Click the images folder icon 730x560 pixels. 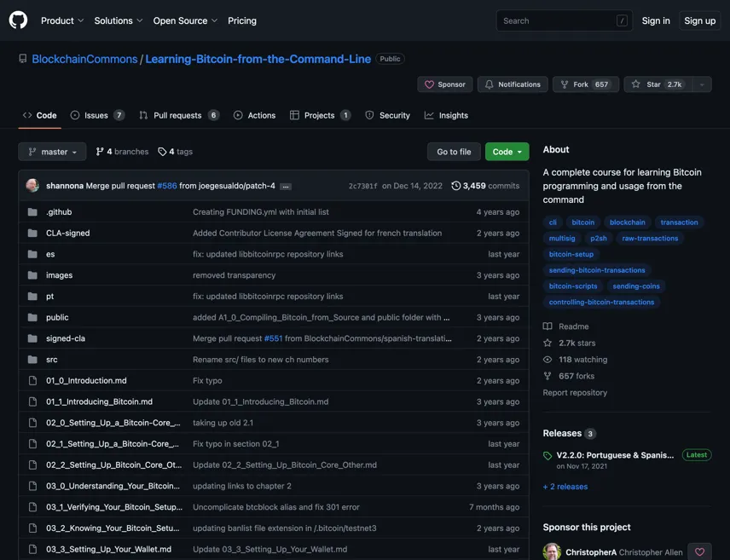tap(32, 275)
